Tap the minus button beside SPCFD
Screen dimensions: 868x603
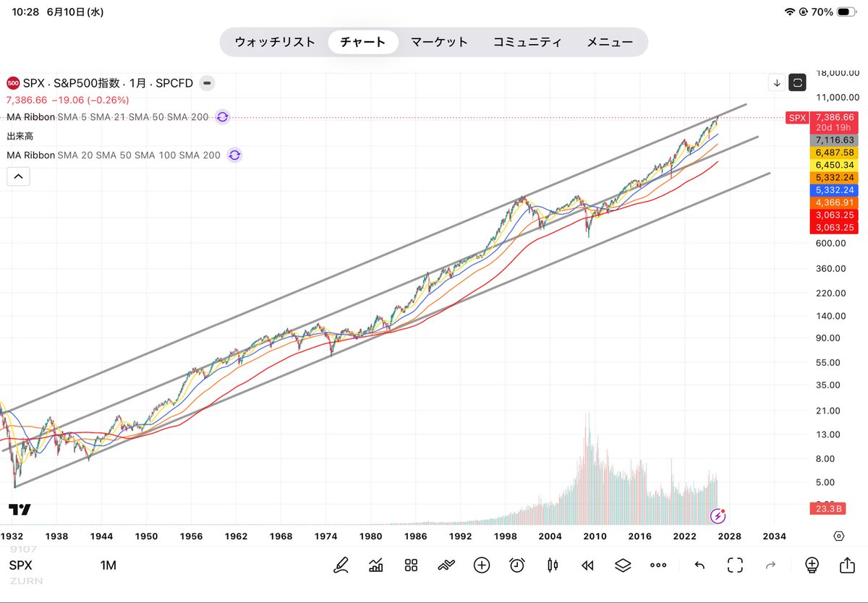point(207,83)
